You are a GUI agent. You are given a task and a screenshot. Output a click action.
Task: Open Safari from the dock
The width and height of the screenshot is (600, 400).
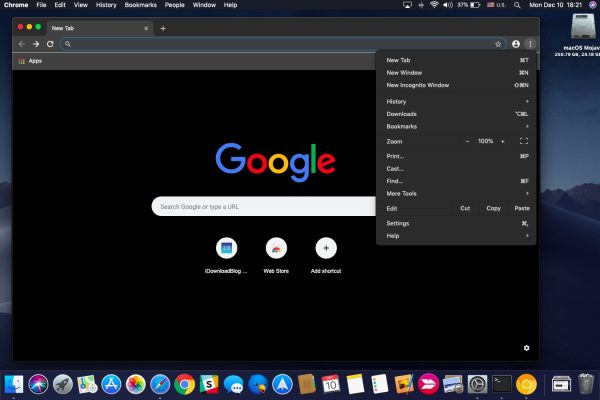point(160,384)
